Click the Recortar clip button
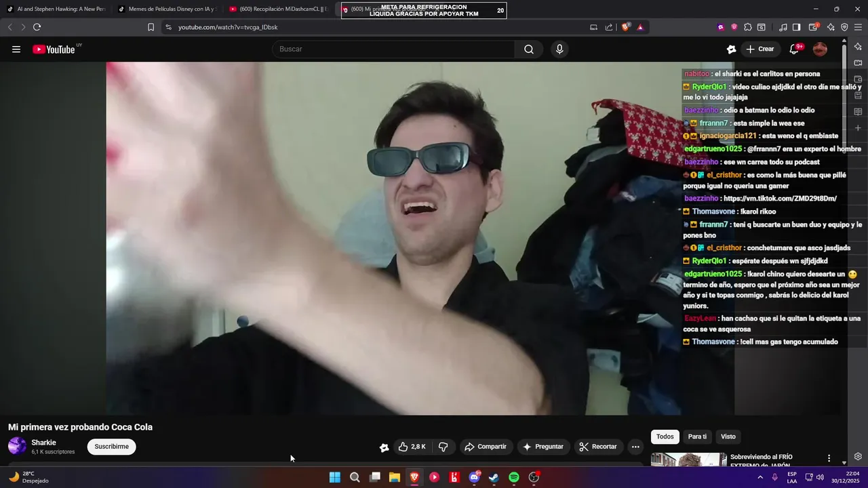This screenshot has width=868, height=488. click(597, 447)
